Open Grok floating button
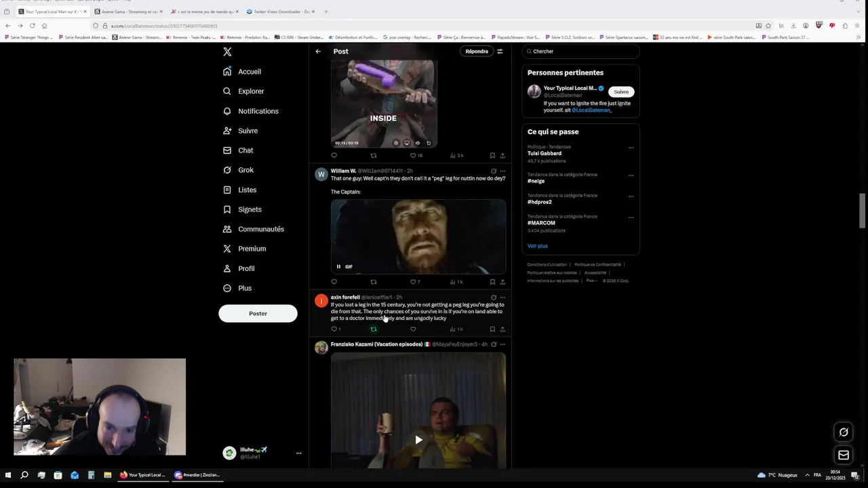The image size is (868, 488). tap(844, 432)
